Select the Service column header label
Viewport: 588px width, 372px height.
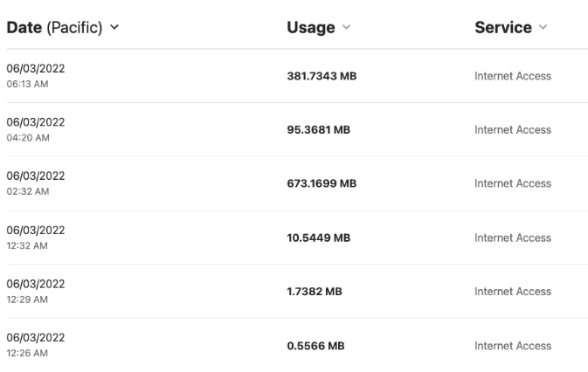click(x=503, y=27)
